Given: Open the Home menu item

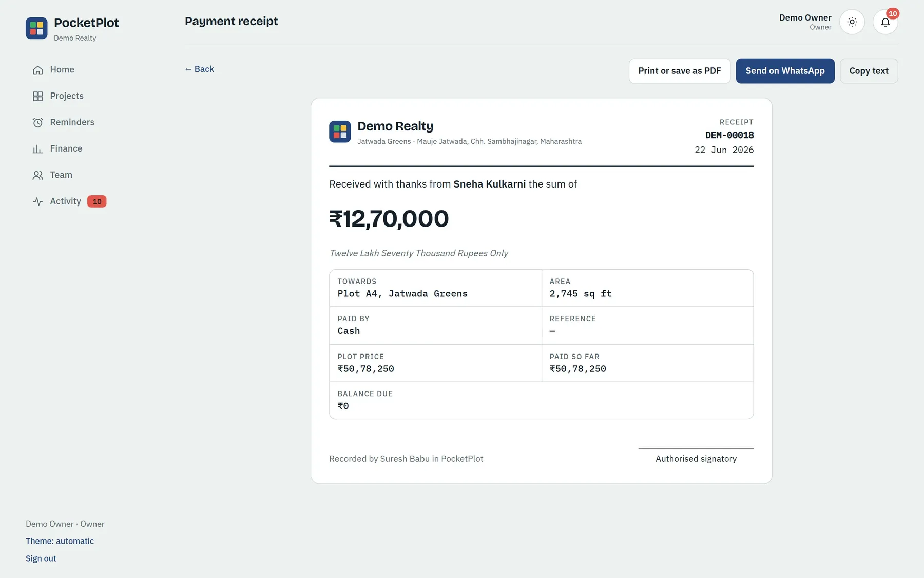Looking at the screenshot, I should pos(62,69).
